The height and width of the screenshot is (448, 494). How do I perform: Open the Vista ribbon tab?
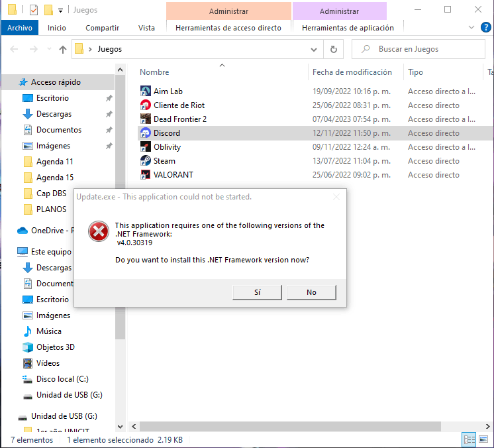146,28
